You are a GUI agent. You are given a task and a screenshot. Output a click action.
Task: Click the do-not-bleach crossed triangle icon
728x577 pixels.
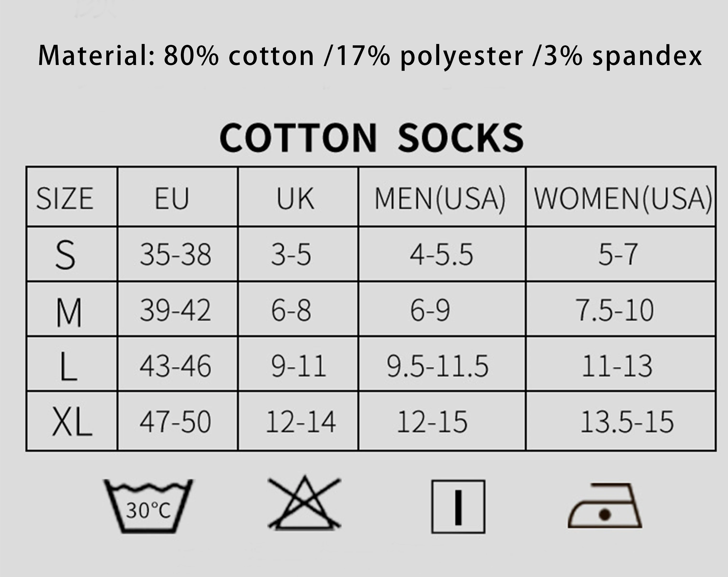point(305,504)
